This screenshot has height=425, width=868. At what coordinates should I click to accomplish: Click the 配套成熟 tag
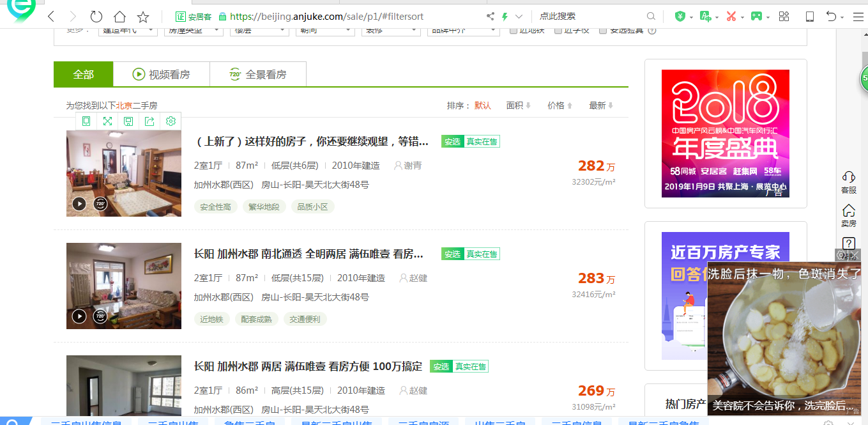click(x=256, y=319)
